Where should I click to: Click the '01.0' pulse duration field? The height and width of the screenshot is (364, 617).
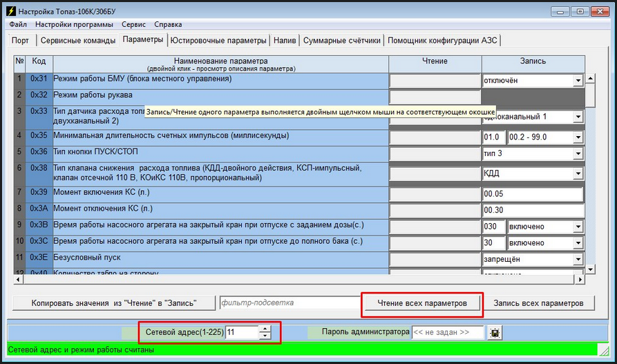(x=494, y=137)
